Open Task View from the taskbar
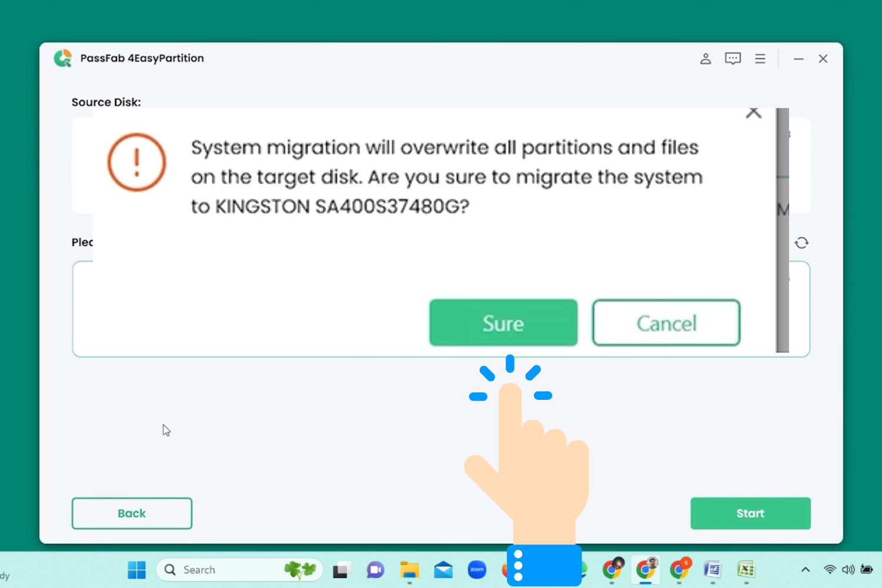 pos(341,570)
